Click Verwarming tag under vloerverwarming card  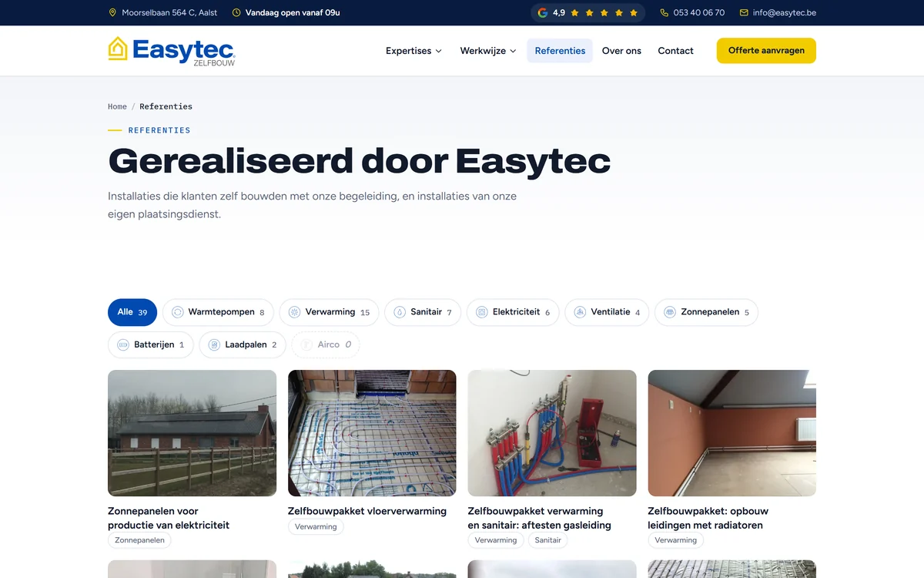click(x=316, y=526)
